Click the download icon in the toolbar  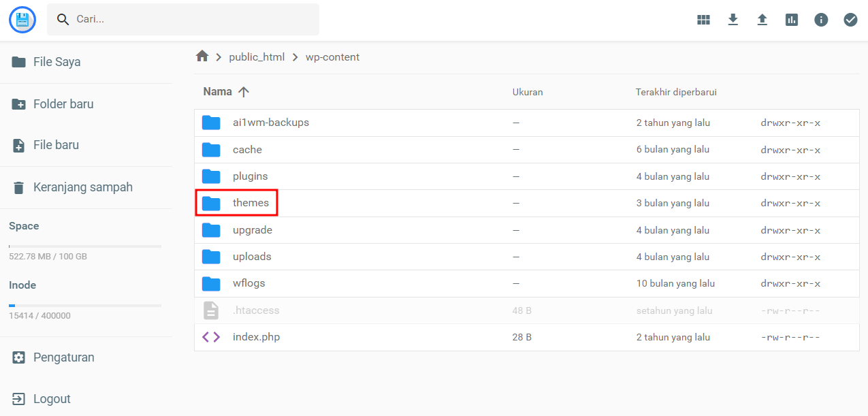[733, 19]
